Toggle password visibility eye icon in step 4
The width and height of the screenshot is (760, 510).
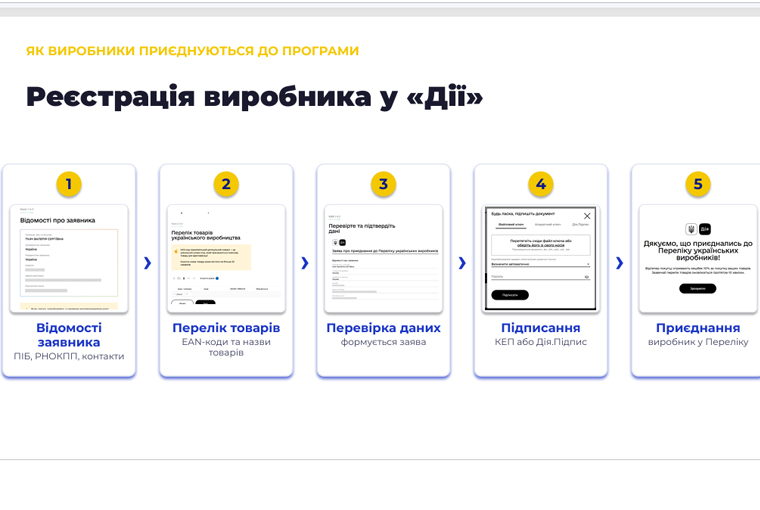coord(586,277)
